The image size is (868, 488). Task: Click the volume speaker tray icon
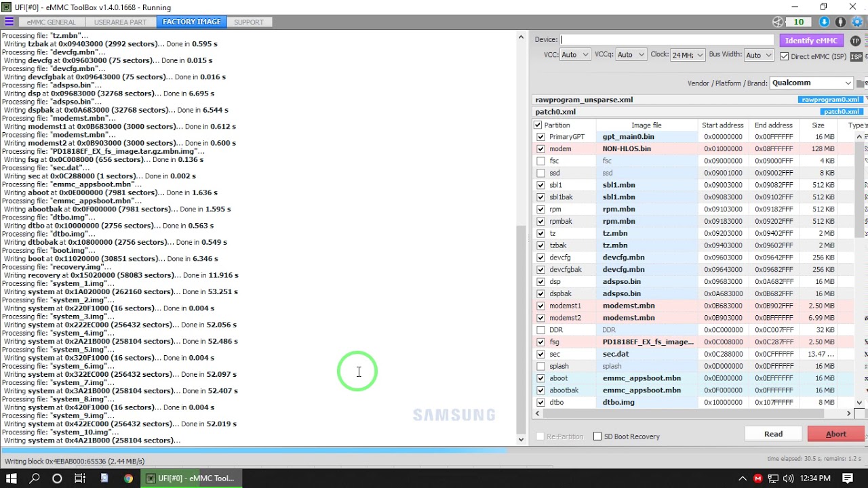tap(788, 479)
